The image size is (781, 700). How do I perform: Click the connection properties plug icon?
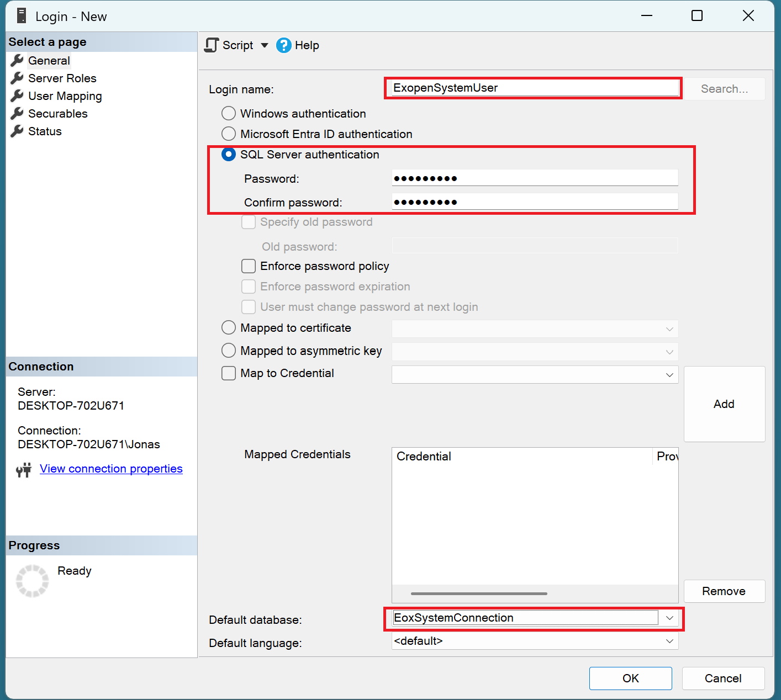tap(24, 470)
